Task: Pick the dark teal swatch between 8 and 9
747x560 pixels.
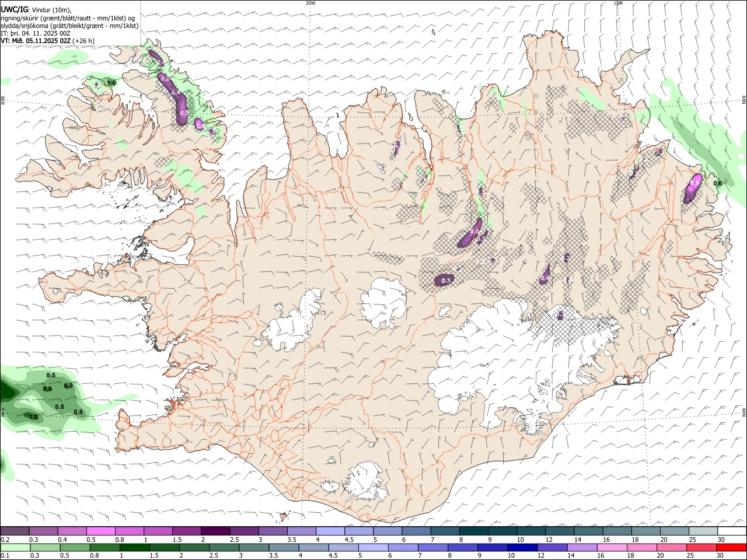Action: coord(474,531)
